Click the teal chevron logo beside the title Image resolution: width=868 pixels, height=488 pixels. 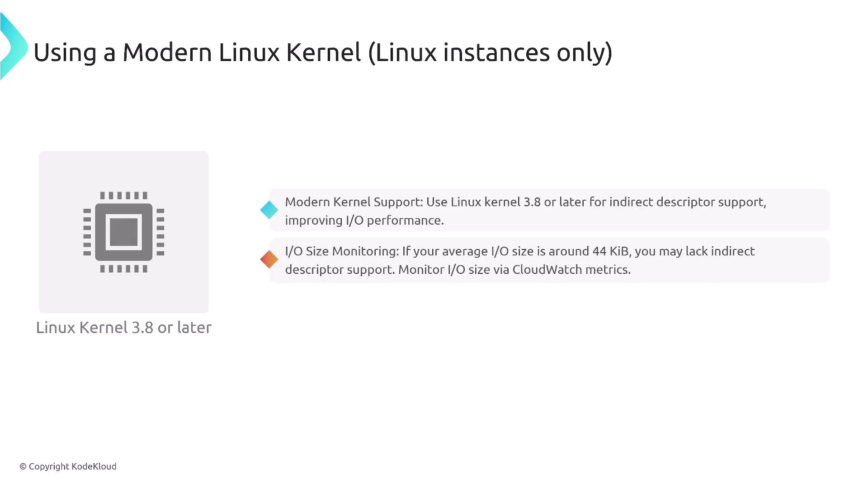(14, 47)
